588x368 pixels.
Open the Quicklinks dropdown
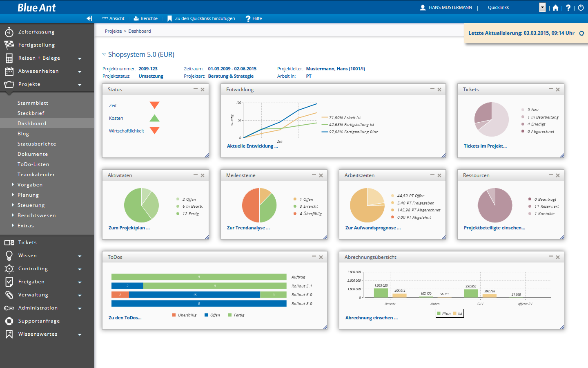(542, 7)
